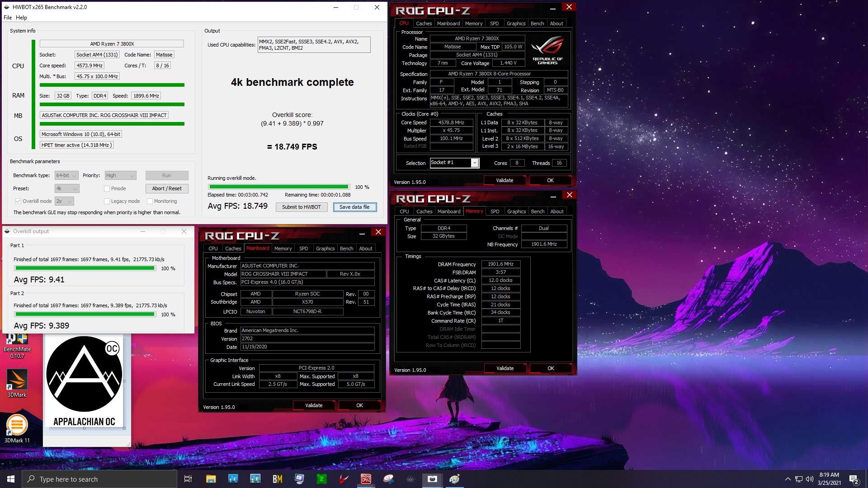
Task: Open the BenchMate desktop shortcut
Action: click(x=17, y=346)
